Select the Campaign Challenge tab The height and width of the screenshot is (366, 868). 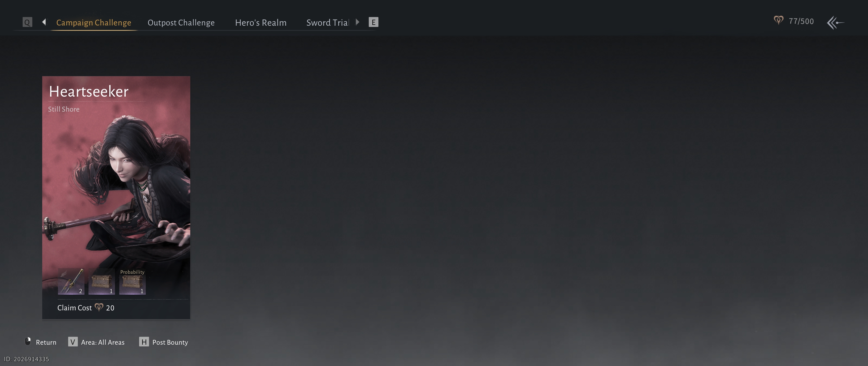click(94, 23)
